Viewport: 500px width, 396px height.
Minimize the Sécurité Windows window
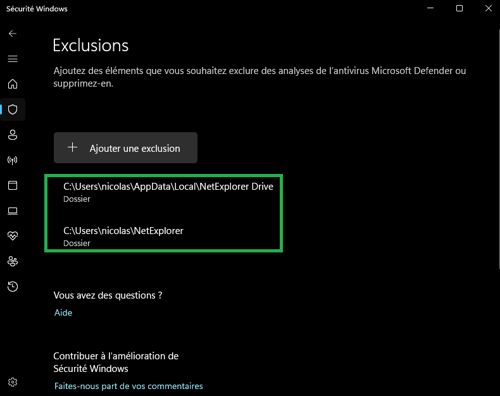point(431,8)
